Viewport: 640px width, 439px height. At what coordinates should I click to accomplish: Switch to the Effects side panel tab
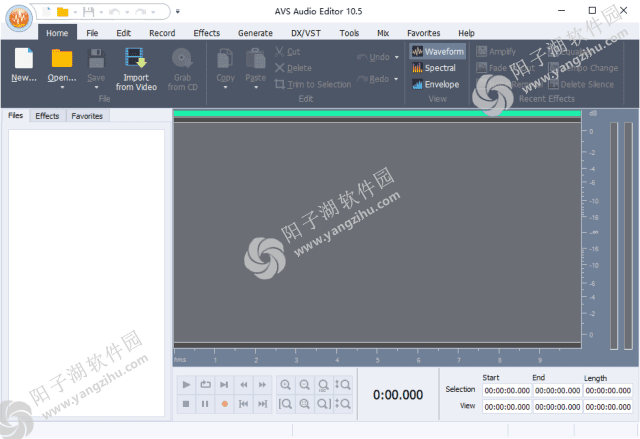pos(47,116)
